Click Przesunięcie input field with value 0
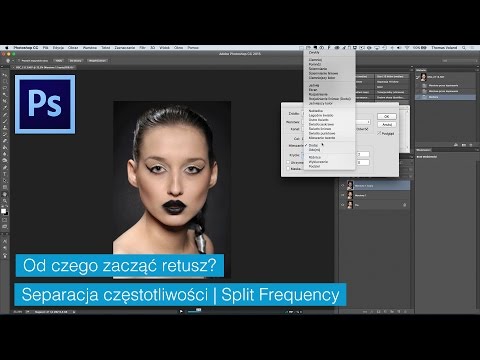 click(363, 162)
